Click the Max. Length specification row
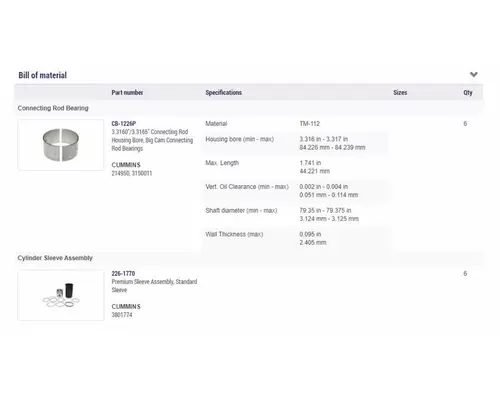 tap(295, 167)
